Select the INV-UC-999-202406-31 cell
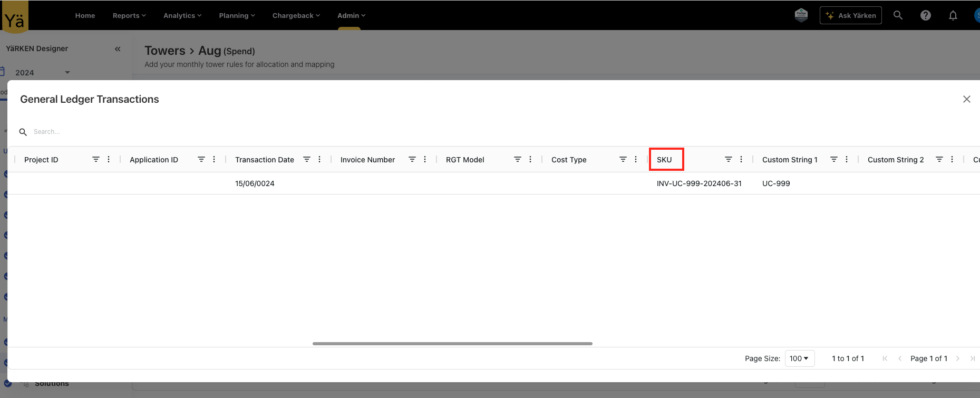Image resolution: width=980 pixels, height=398 pixels. tap(699, 183)
